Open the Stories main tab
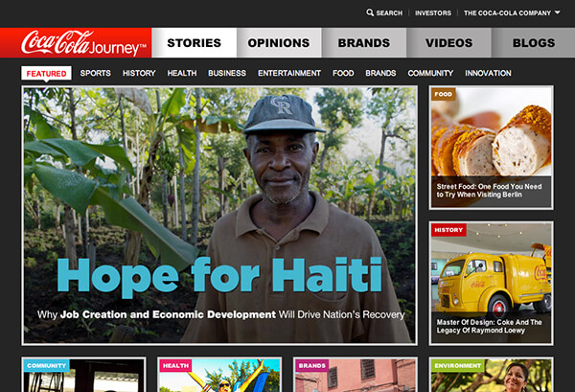Viewport: 575px width, 392px height. (194, 43)
